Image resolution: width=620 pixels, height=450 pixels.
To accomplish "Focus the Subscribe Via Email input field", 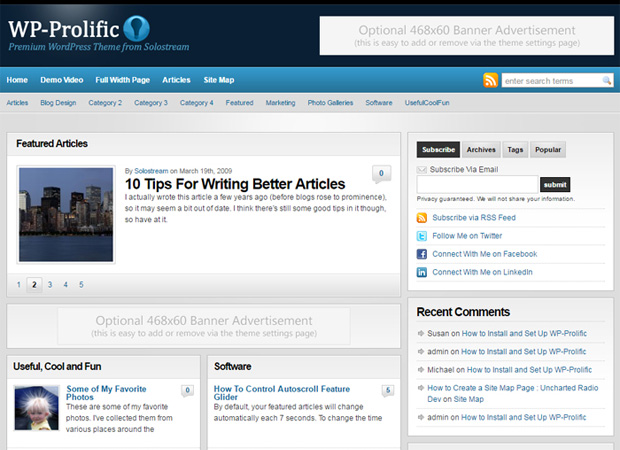I will point(478,184).
